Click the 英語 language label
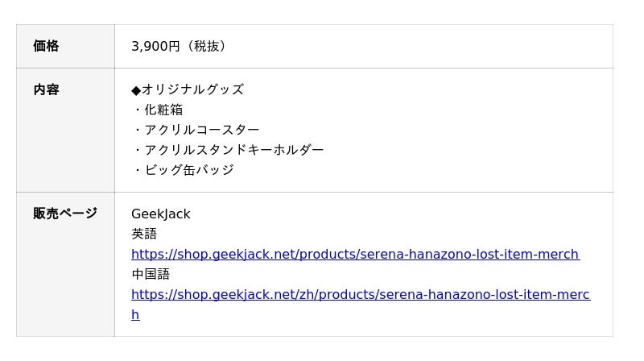The width and height of the screenshot is (644, 361). pos(144,234)
